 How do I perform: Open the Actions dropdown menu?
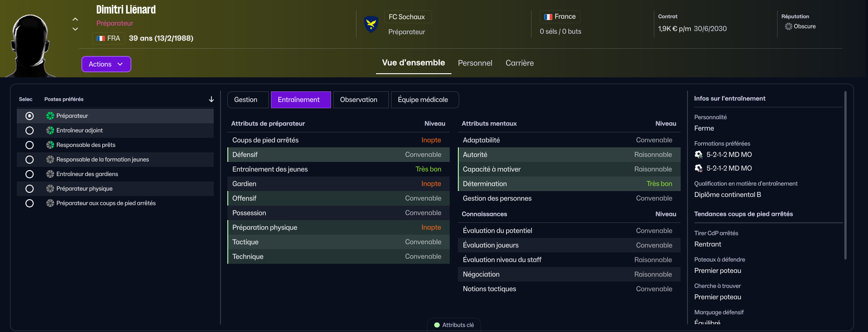click(106, 64)
